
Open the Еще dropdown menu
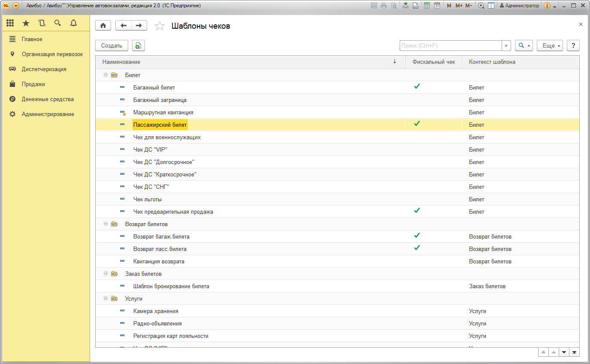pyautogui.click(x=549, y=46)
